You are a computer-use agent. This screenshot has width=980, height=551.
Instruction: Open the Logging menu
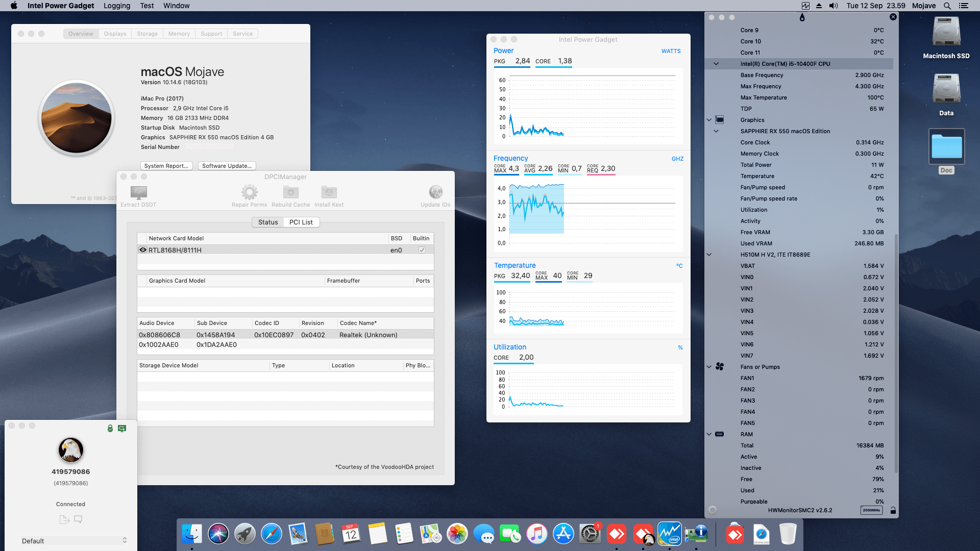(117, 6)
